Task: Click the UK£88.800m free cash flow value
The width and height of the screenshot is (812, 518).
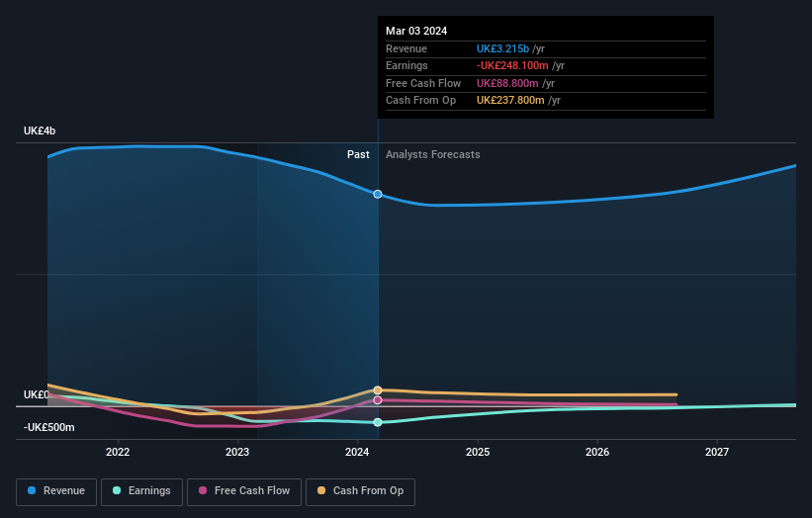Action: pos(507,83)
